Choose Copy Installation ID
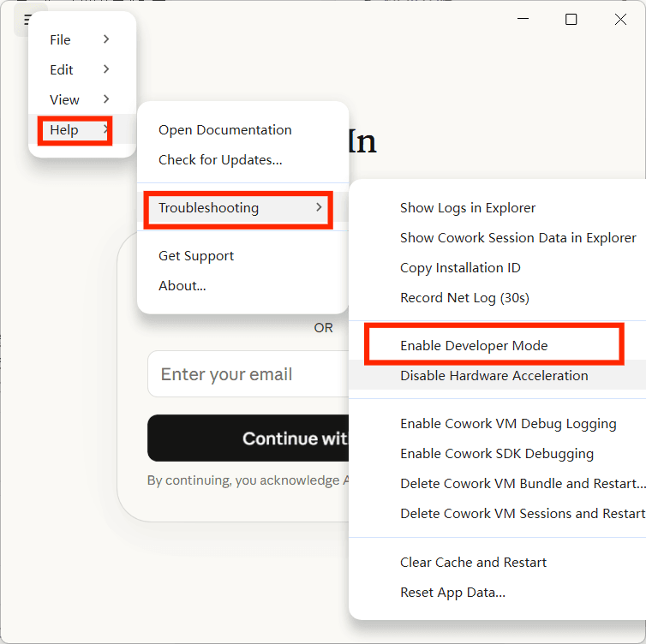The image size is (646, 644). (x=497, y=268)
